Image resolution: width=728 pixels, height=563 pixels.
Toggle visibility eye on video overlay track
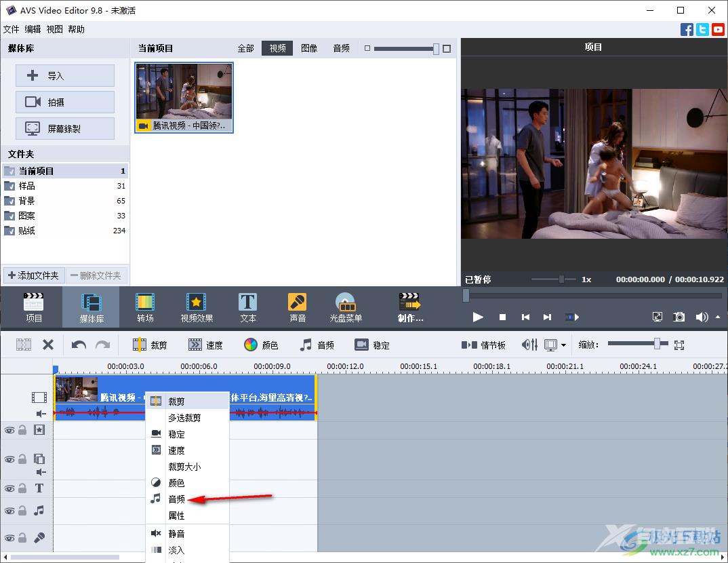(x=9, y=459)
